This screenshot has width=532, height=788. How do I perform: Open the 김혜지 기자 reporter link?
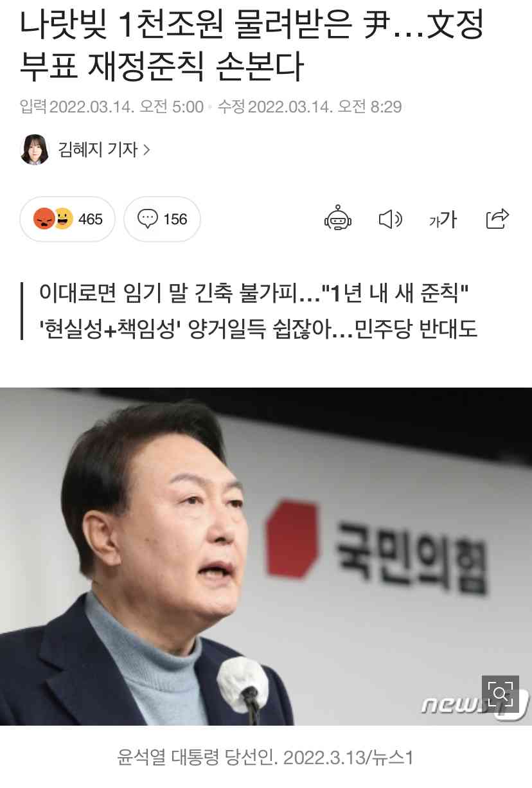[x=98, y=150]
